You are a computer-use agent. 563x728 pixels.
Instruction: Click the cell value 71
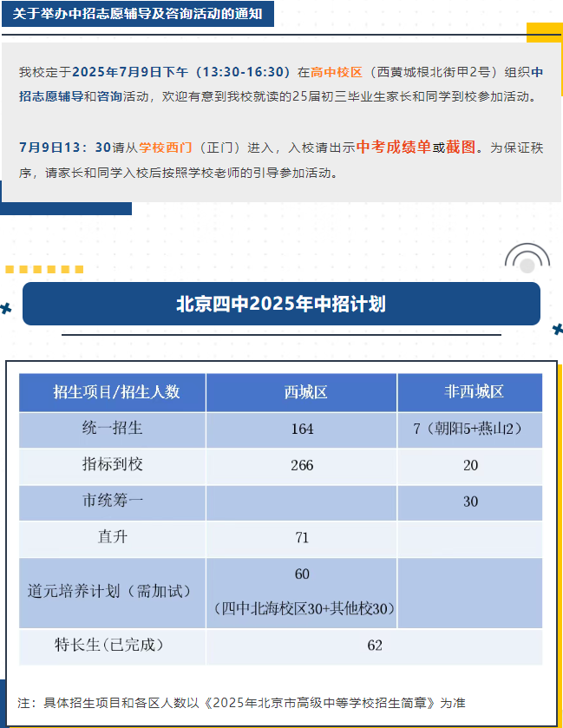pyautogui.click(x=302, y=538)
